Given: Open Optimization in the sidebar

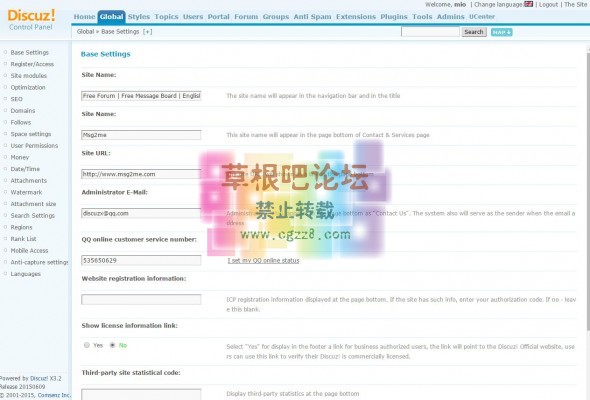Looking at the screenshot, I should click(28, 87).
